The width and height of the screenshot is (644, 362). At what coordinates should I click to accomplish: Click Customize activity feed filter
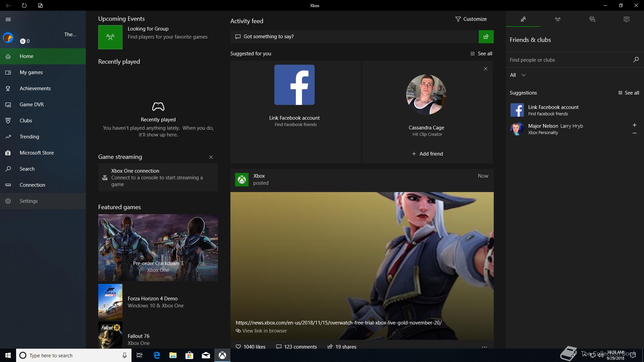pos(471,19)
